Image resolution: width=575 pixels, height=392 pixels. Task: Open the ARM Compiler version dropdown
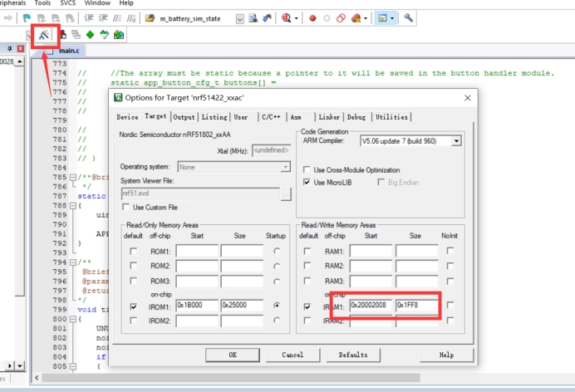coord(456,141)
